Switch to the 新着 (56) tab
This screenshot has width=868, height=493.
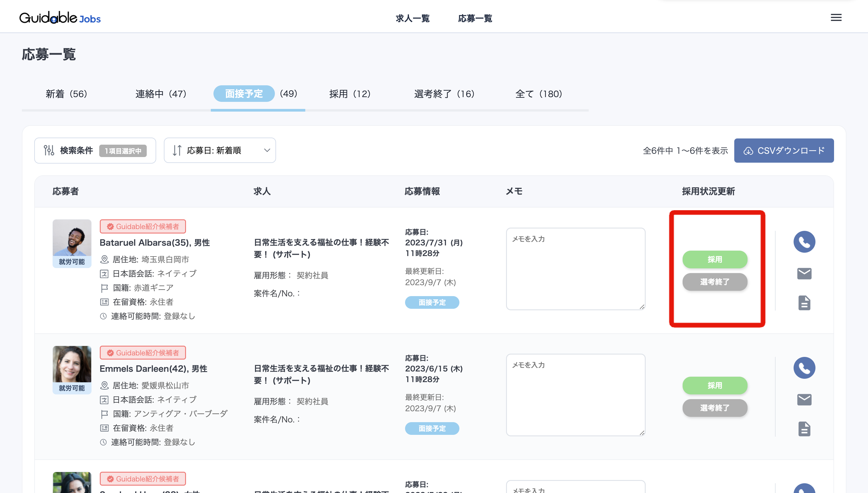(x=66, y=94)
